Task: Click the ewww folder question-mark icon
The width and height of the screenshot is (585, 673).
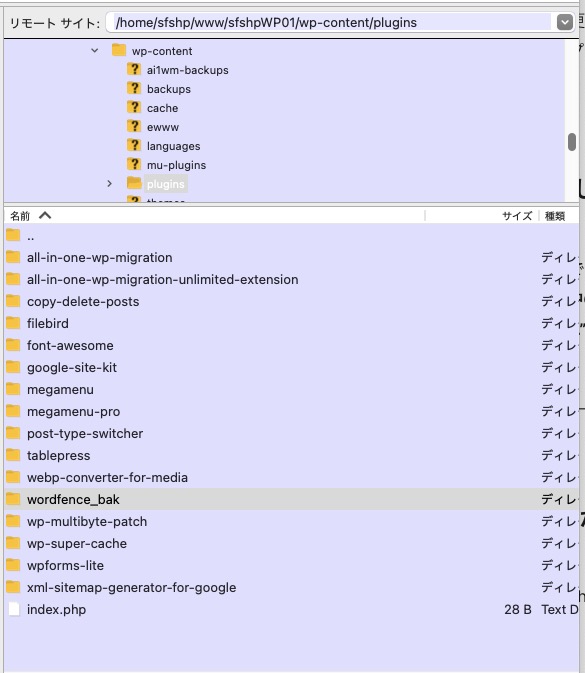Action: 134,127
